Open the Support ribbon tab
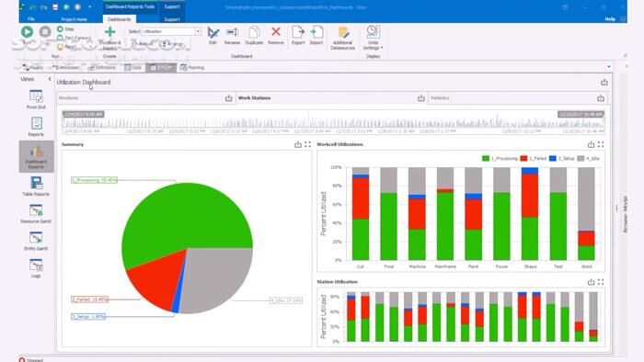Viewport: 644px width, 362px height. [172, 19]
